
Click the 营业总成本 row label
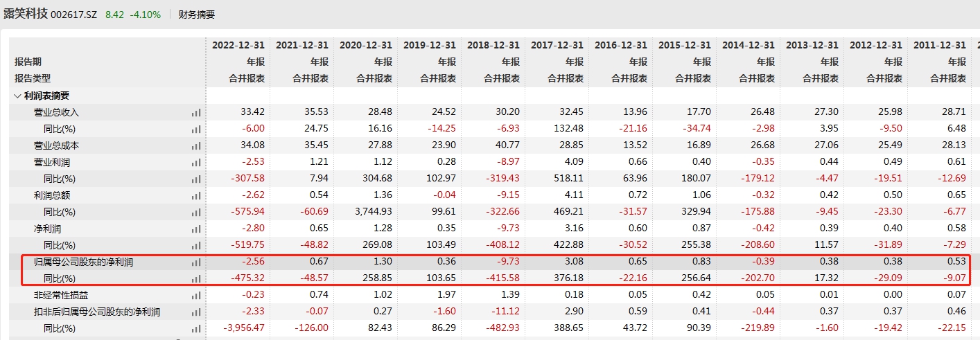(57, 145)
